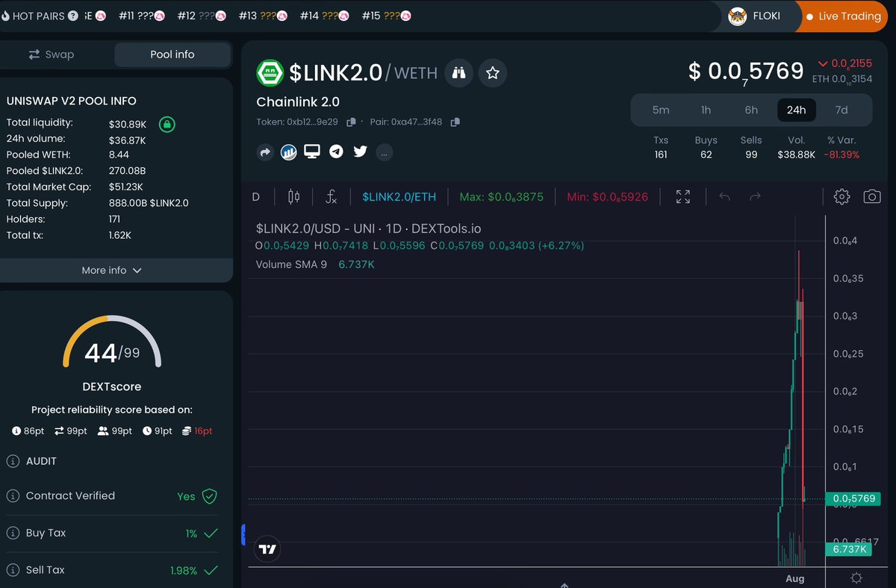The width and height of the screenshot is (896, 588).
Task: Click the green liquidity lock icon
Action: point(167,124)
